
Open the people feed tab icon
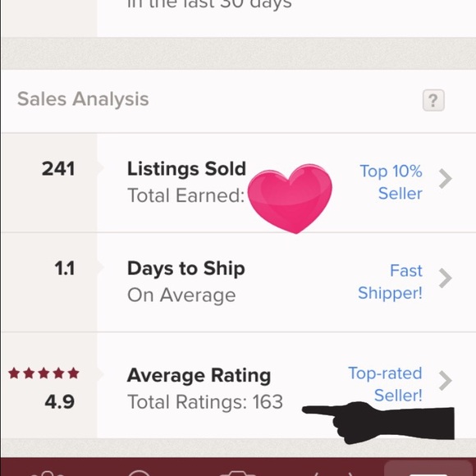pyautogui.click(x=48, y=473)
